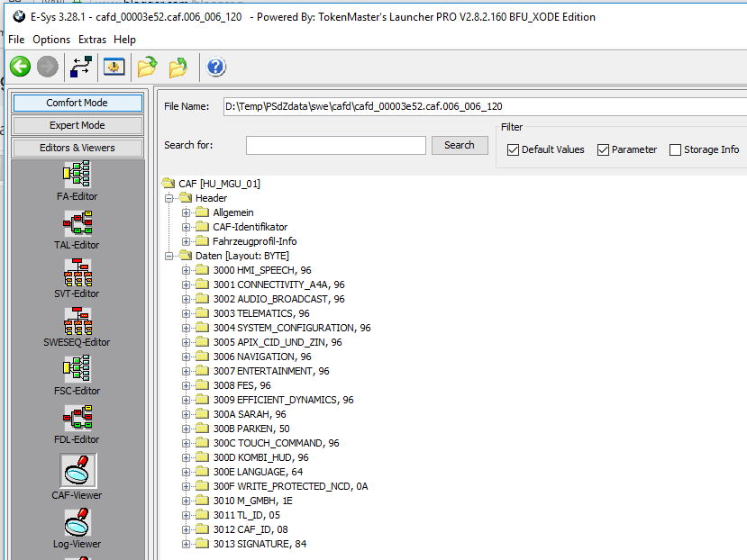Uncheck the Default Values filter

(x=513, y=150)
